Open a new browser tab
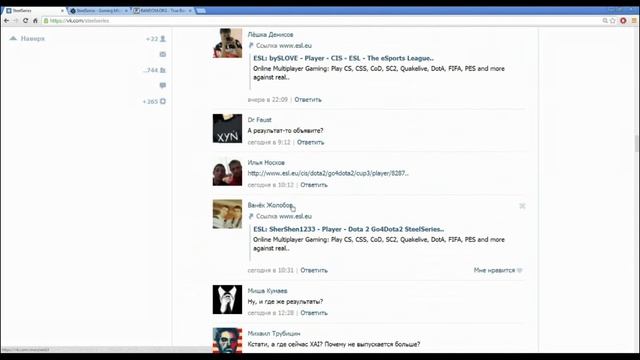Image resolution: width=640 pixels, height=360 pixels. pos(200,11)
